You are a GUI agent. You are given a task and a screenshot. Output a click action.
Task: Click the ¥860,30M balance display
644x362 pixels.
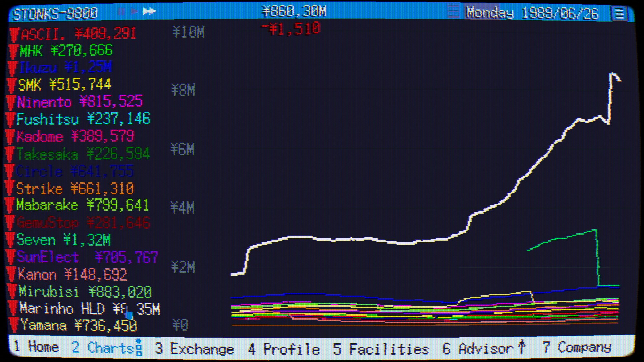(x=294, y=12)
